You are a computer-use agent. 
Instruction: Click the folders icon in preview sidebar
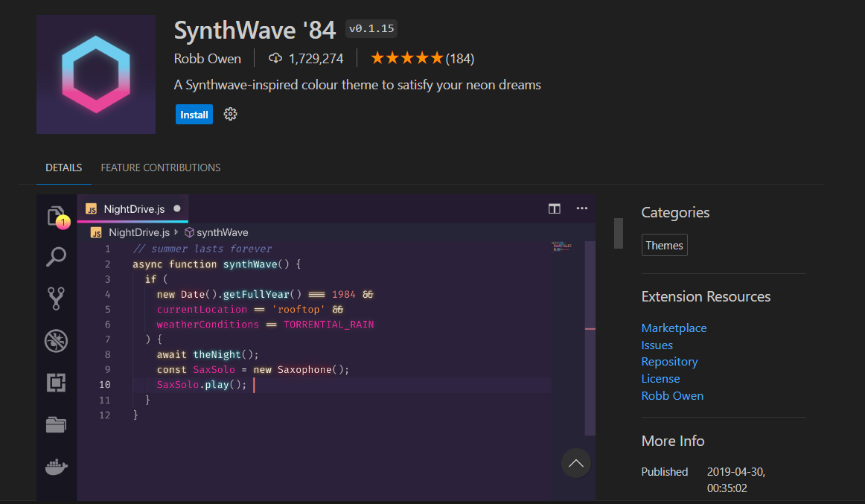(x=56, y=424)
